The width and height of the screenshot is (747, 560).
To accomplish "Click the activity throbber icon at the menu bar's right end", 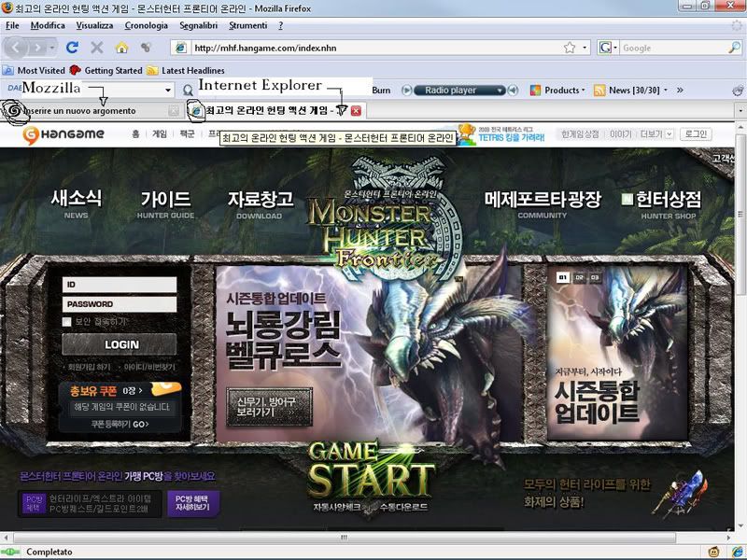I will [737, 26].
